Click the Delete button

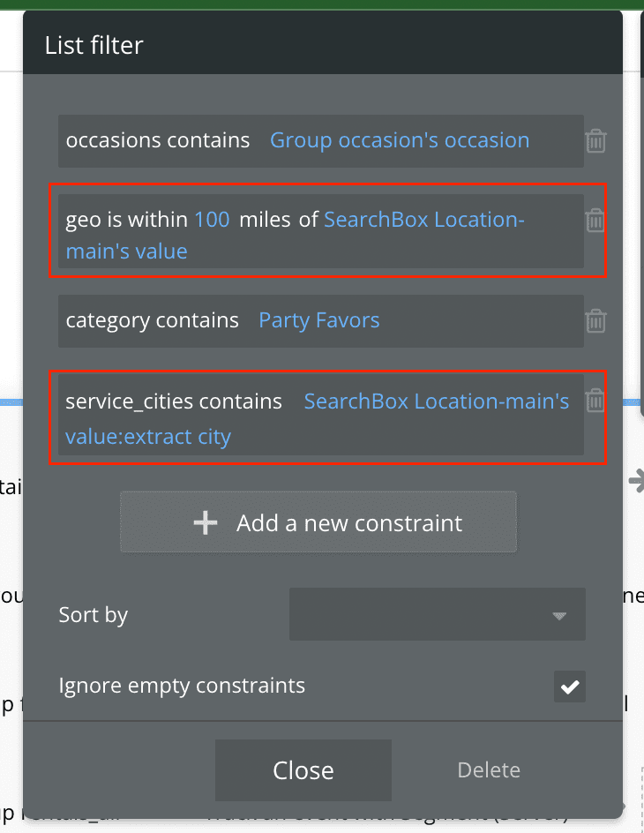488,769
